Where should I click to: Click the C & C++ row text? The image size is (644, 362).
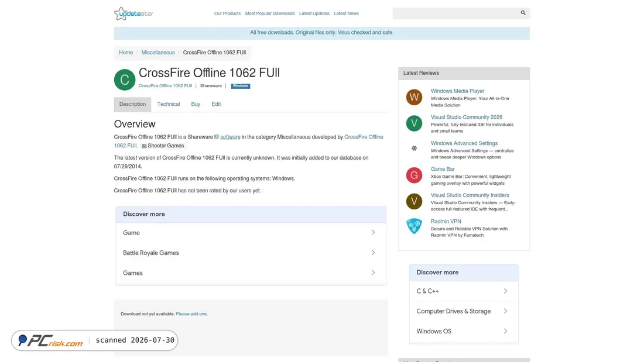click(427, 291)
